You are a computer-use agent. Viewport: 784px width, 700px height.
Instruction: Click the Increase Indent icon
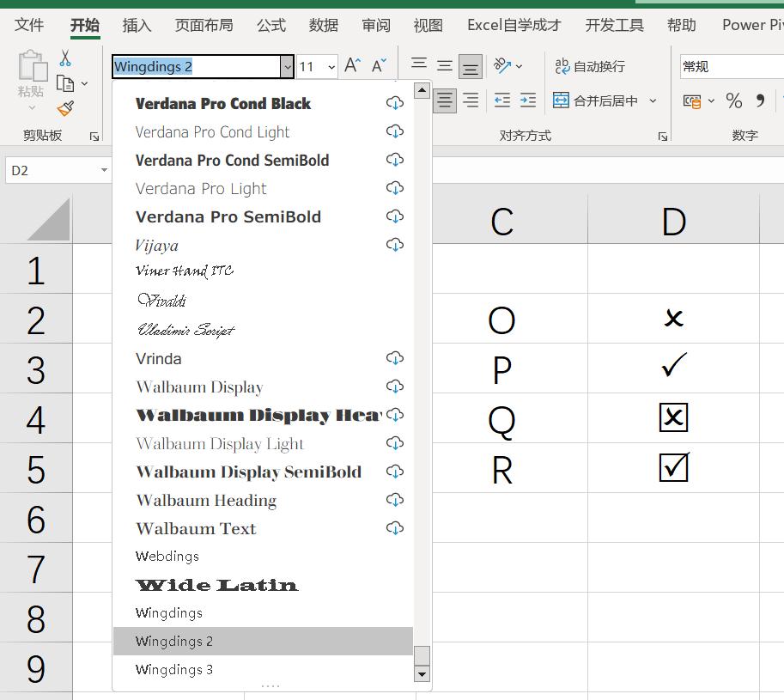point(528,100)
